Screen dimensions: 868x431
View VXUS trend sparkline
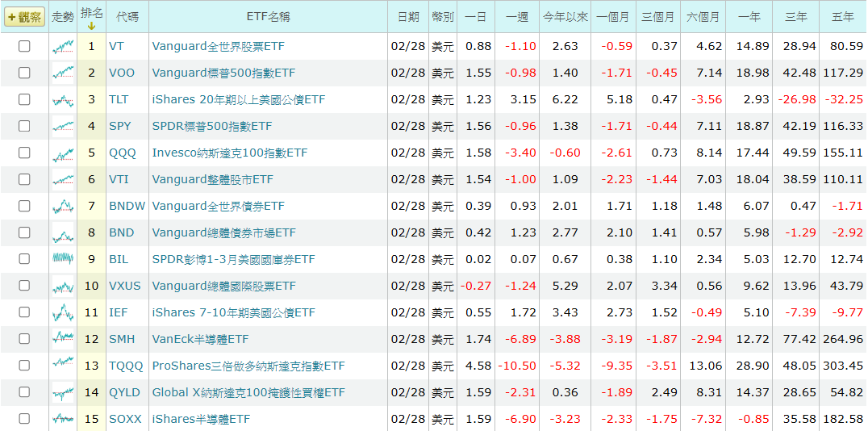click(x=63, y=285)
